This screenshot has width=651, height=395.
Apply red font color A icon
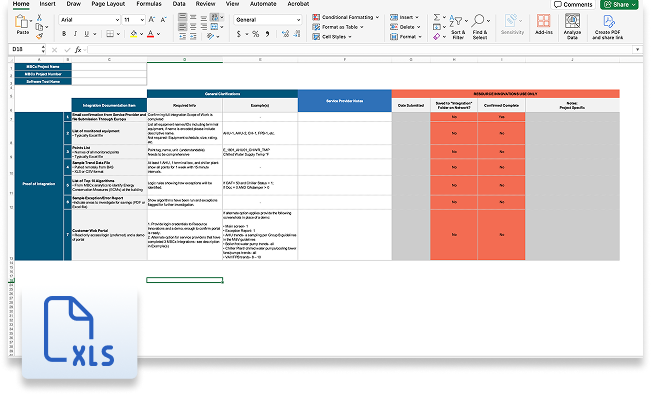point(150,34)
